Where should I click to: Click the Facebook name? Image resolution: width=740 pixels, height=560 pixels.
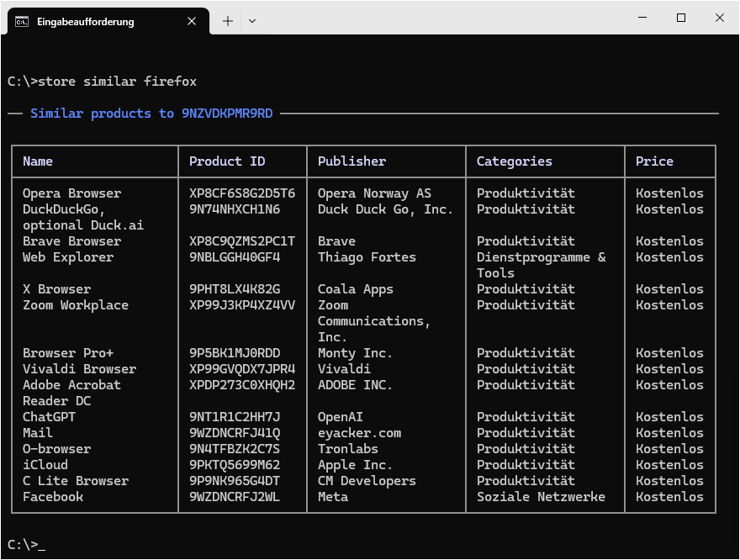pyautogui.click(x=53, y=498)
